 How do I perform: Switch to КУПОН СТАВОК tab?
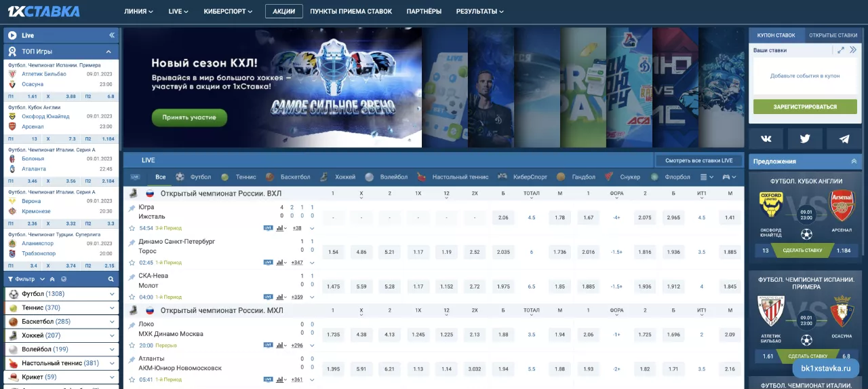(776, 35)
